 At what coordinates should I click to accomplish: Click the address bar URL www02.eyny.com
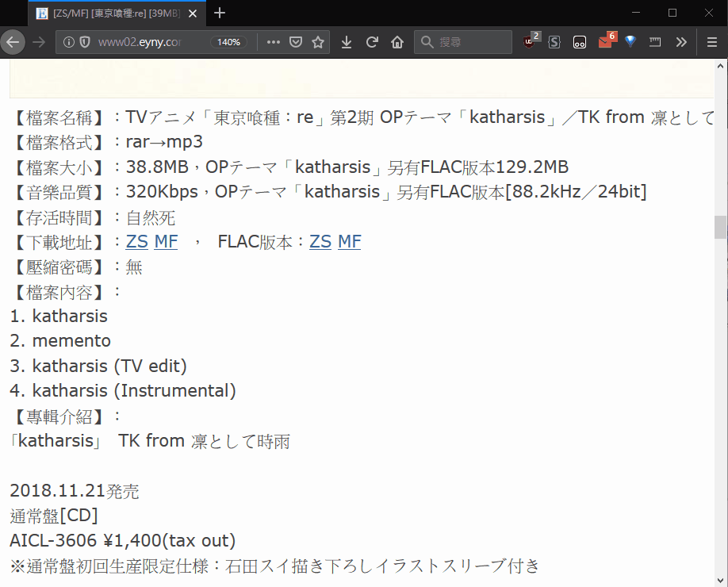click(140, 42)
